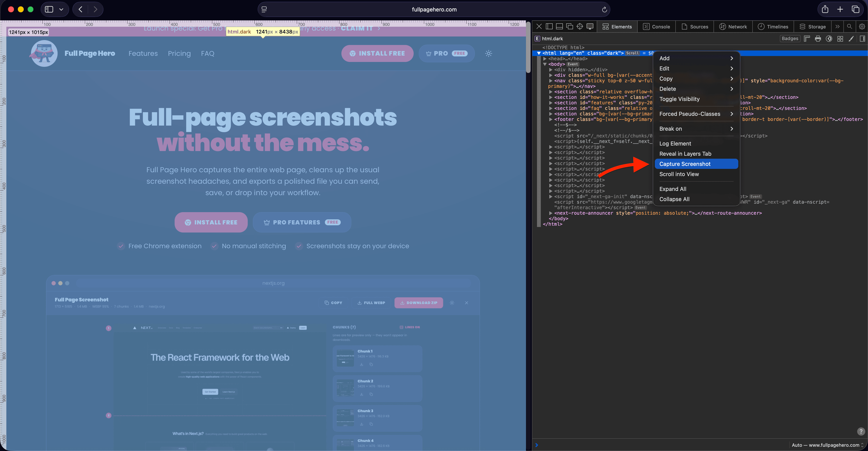Toggle print media styles icon
The width and height of the screenshot is (868, 451).
pos(818,38)
